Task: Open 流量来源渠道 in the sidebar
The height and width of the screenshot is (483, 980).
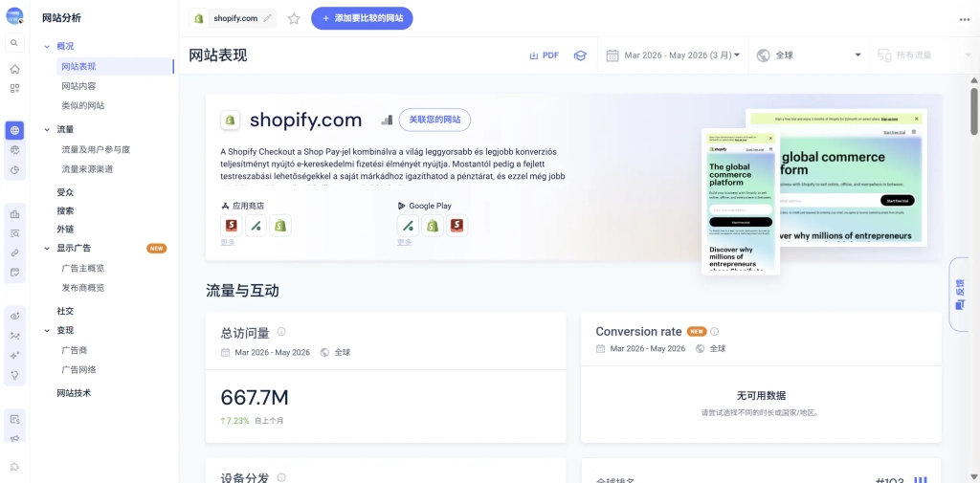Action: coord(87,169)
